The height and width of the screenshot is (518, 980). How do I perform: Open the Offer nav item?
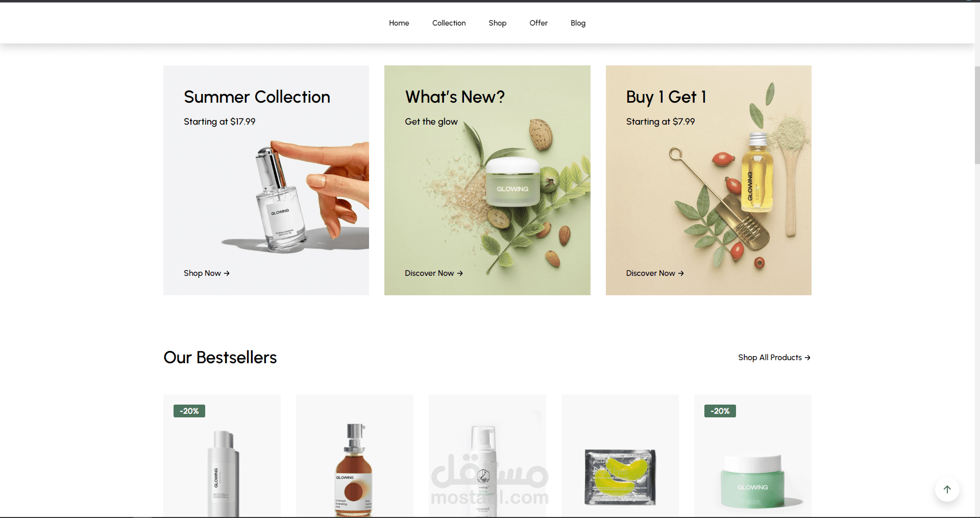pos(538,23)
